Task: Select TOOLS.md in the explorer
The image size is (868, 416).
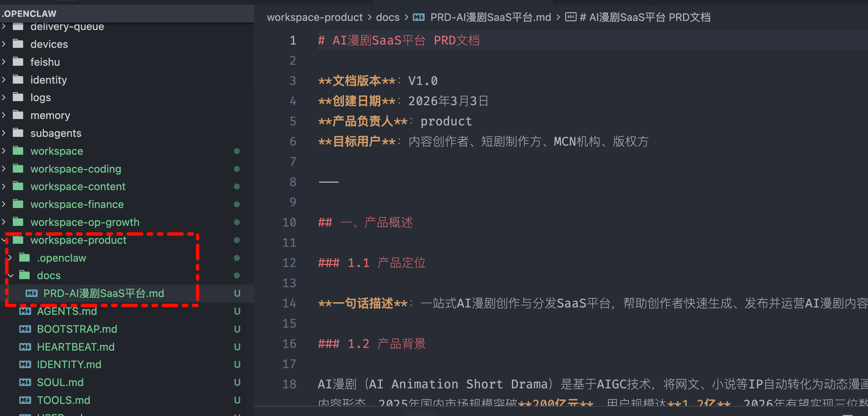Action: coord(63,400)
